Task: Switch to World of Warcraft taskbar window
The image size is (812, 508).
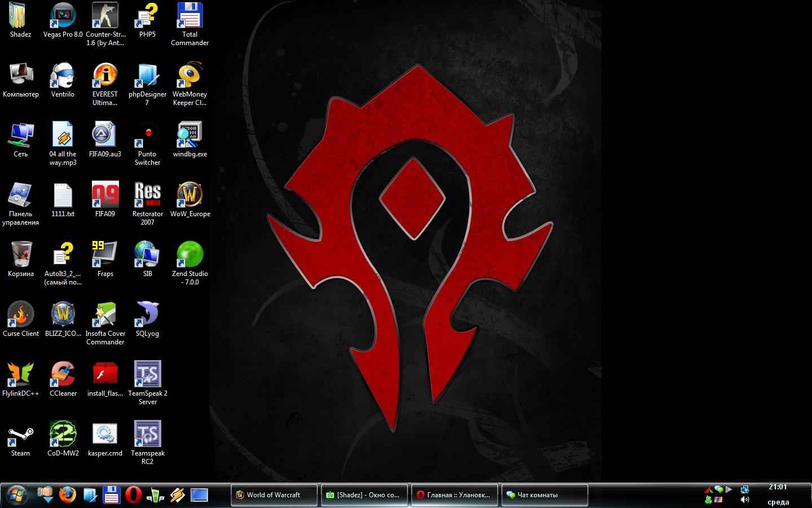Action: 274,495
